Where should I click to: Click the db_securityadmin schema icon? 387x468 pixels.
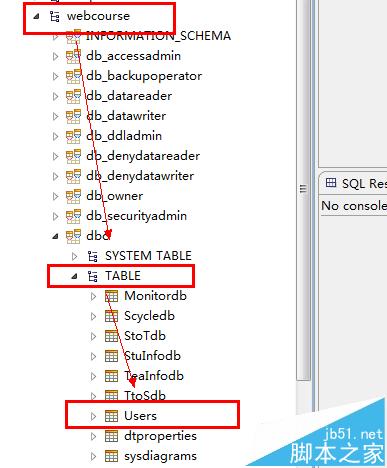coord(73,216)
